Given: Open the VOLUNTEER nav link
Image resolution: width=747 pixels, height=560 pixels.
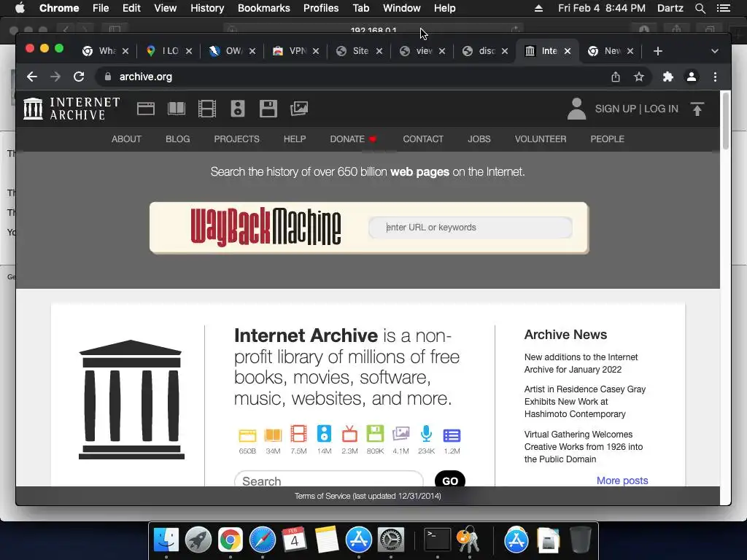Looking at the screenshot, I should coord(541,139).
